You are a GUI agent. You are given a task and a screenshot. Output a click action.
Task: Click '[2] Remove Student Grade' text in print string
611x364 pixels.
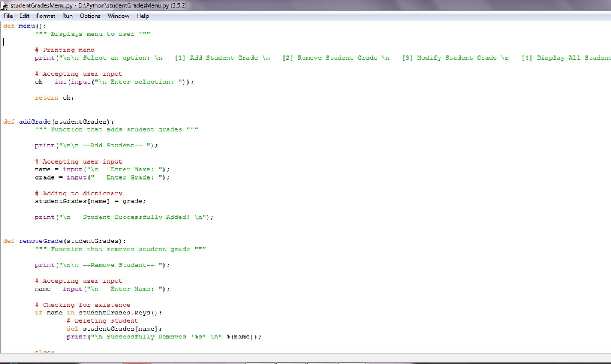(329, 58)
